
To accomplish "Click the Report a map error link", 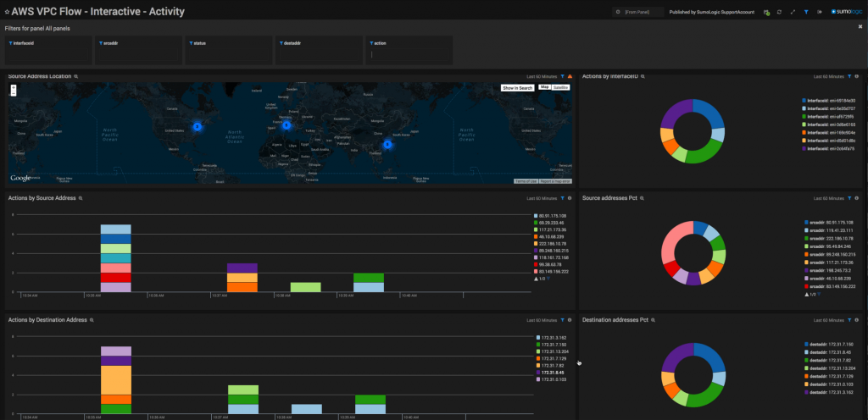I will coord(555,181).
